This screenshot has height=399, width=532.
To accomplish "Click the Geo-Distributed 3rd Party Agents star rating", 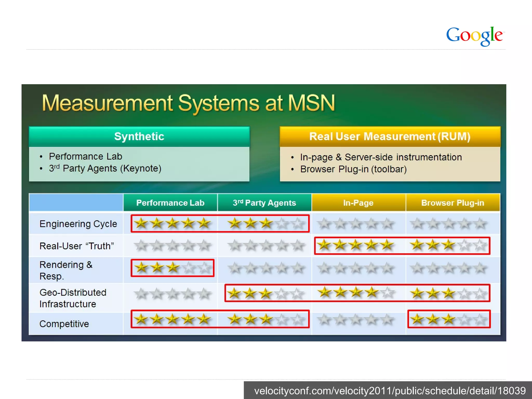I will (265, 293).
